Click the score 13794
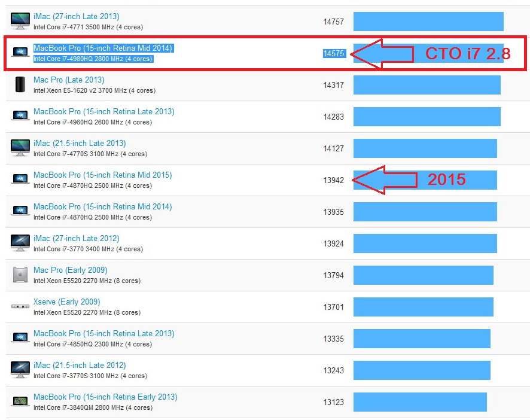Viewport: 530px width, 420px height. [333, 275]
